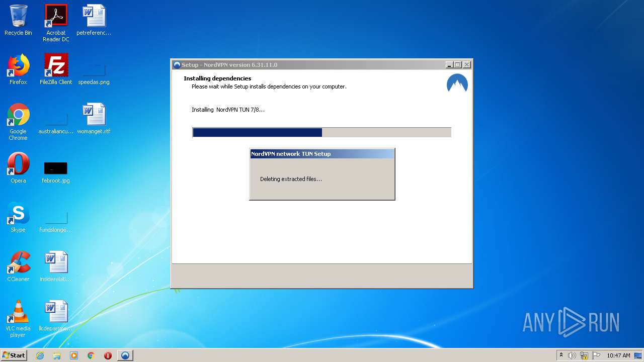Show hidden system tray icons
Image resolution: width=644 pixels, height=362 pixels.
coord(561,355)
